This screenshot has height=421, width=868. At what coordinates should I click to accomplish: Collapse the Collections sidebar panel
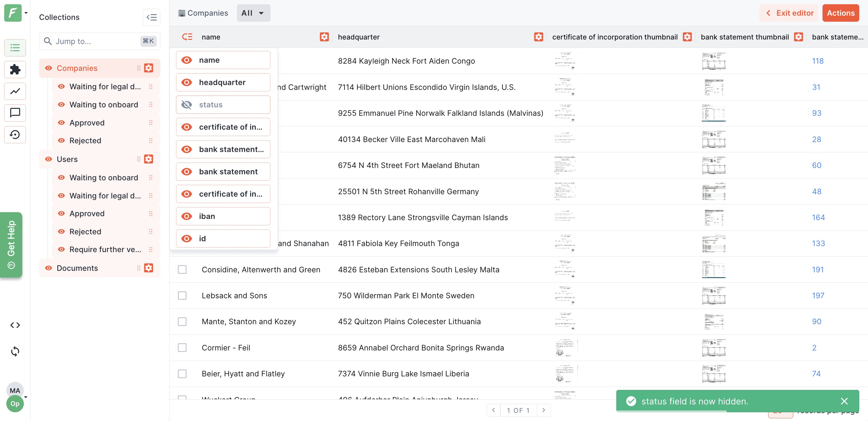pyautogui.click(x=151, y=17)
